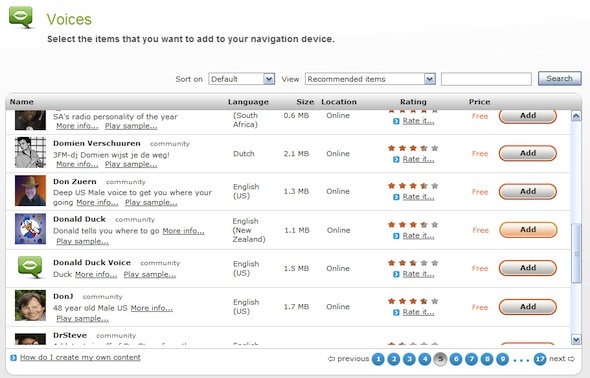
Task: Play sample for Don Zuern
Action: pyautogui.click(x=151, y=202)
